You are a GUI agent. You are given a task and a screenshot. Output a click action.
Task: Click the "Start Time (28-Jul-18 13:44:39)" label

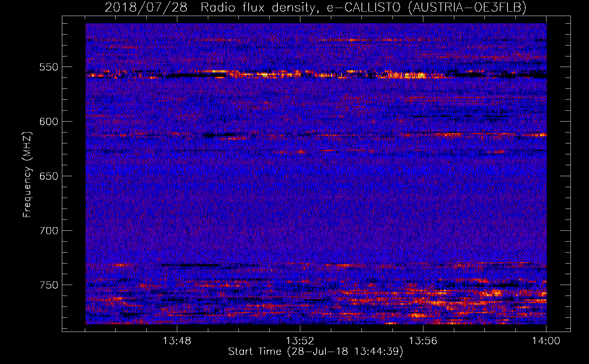click(x=316, y=352)
